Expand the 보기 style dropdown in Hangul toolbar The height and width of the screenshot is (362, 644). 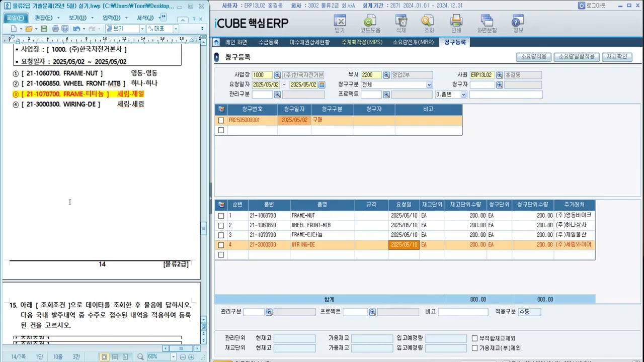tap(142, 29)
